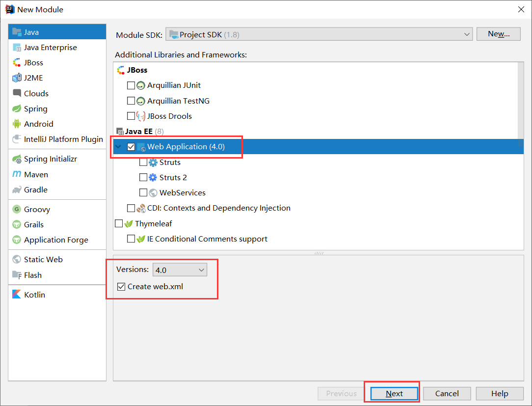The image size is (532, 406).
Task: Click the Android robot icon
Action: 17,124
